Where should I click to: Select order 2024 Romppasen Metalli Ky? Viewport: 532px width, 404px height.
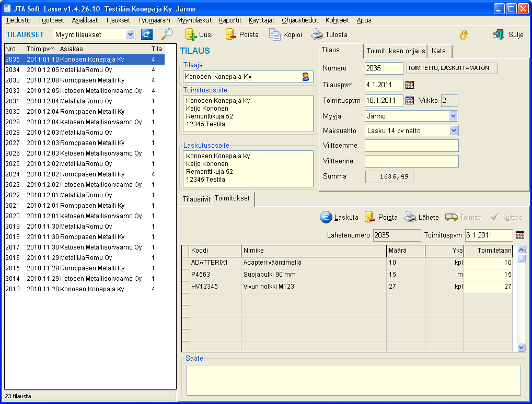[84, 174]
